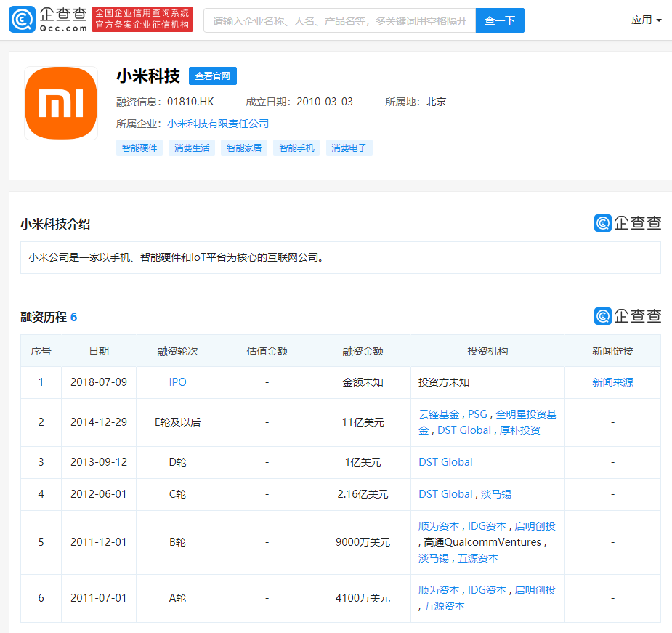Click the 查看官网 button
The height and width of the screenshot is (633, 672).
[x=213, y=76]
